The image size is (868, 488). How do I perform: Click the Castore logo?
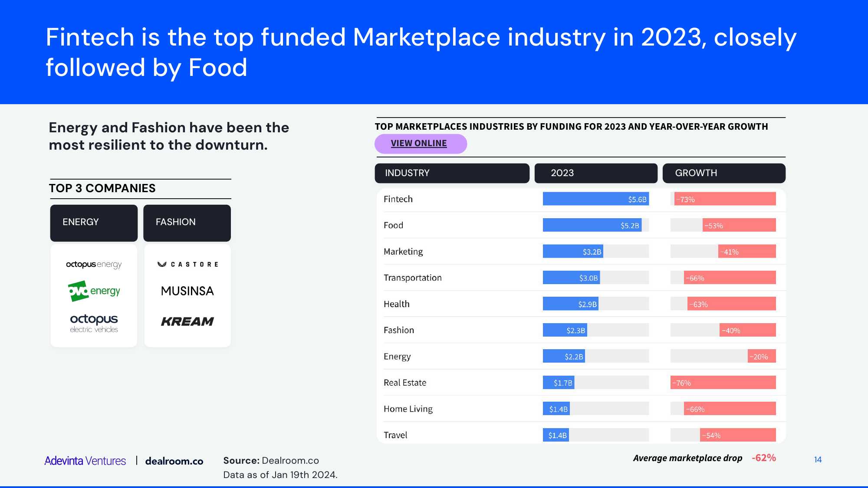[187, 264]
